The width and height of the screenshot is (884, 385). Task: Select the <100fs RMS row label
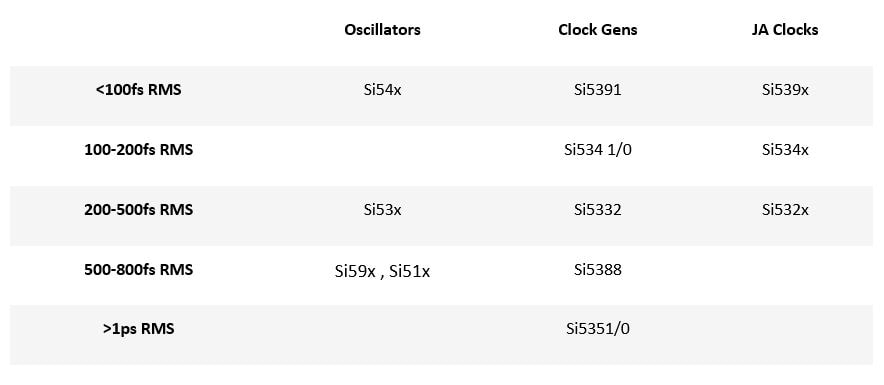(x=138, y=90)
